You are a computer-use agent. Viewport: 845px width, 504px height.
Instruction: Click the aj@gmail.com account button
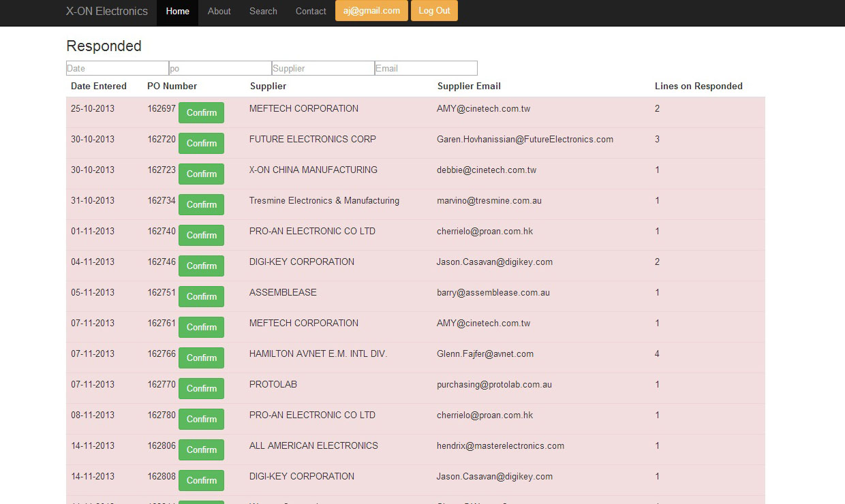click(371, 11)
